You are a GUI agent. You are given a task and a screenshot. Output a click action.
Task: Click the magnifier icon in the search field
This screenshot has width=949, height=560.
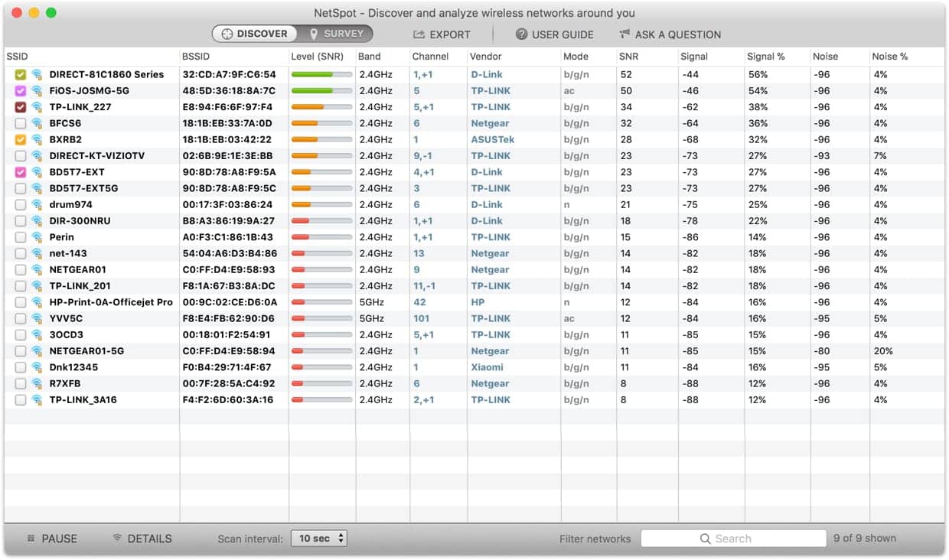705,538
